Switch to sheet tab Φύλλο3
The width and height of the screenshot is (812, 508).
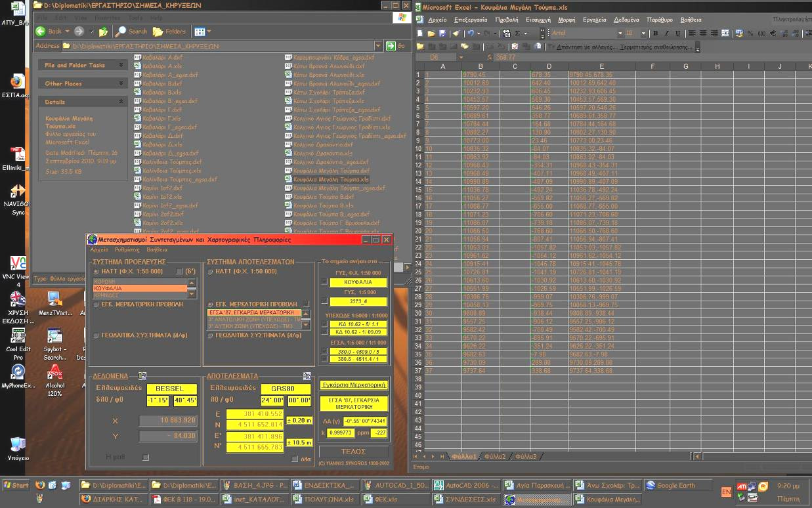[526, 456]
